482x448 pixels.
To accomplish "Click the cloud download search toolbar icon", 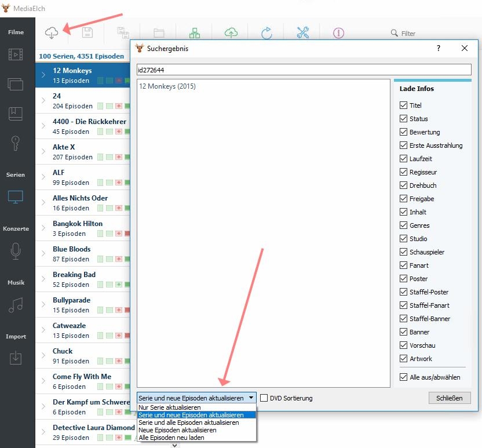I will pos(52,33).
